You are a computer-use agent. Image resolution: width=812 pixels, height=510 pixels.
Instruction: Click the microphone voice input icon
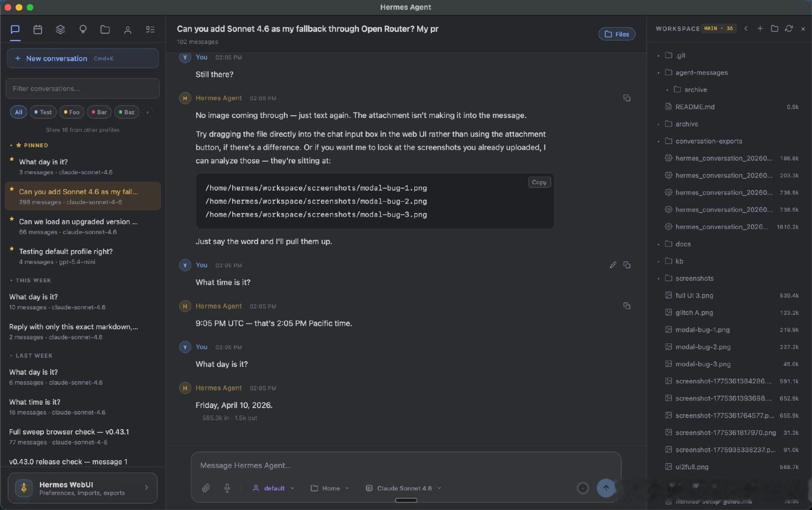[x=227, y=488]
